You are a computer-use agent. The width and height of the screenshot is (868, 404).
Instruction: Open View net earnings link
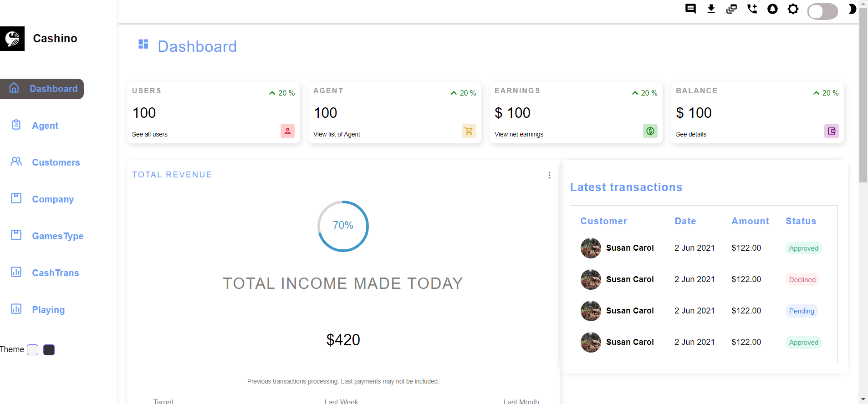point(519,134)
